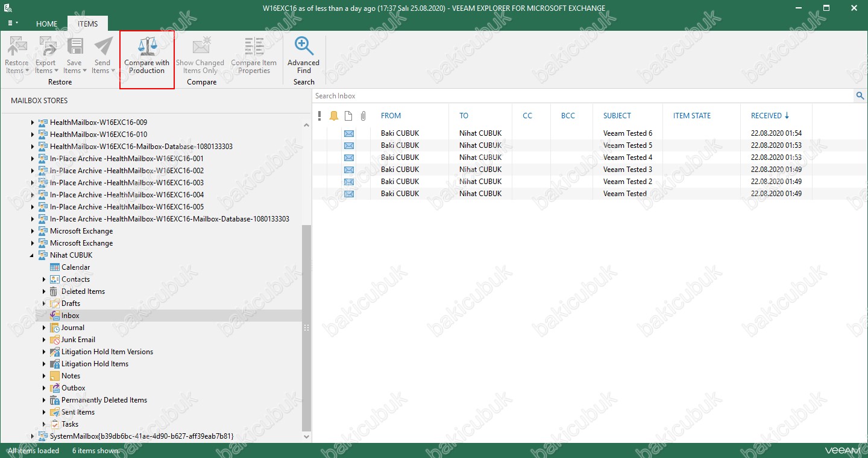Open the application menu button
The width and height of the screenshot is (868, 458).
(x=13, y=23)
